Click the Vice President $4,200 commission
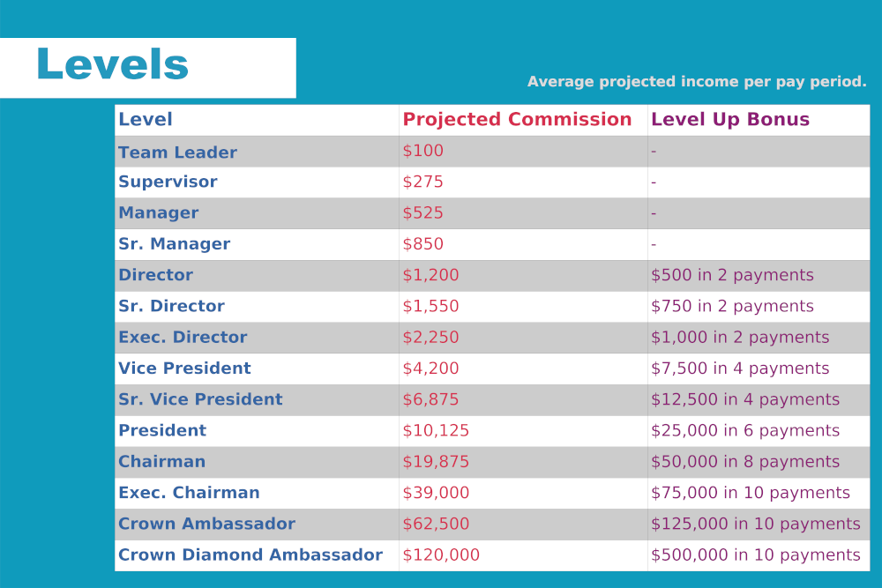 coord(430,368)
